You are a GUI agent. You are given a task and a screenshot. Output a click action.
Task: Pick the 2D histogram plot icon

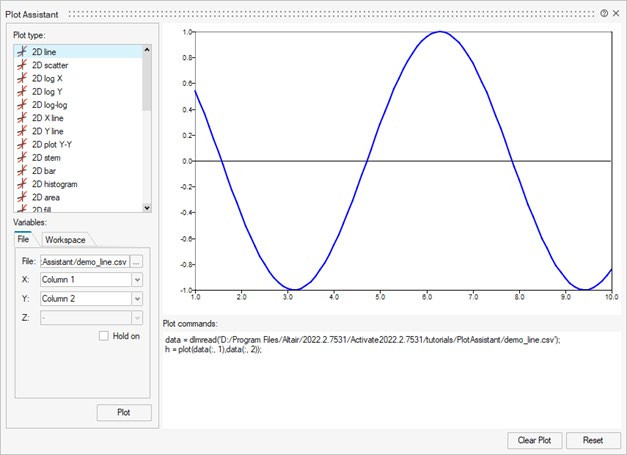click(22, 185)
